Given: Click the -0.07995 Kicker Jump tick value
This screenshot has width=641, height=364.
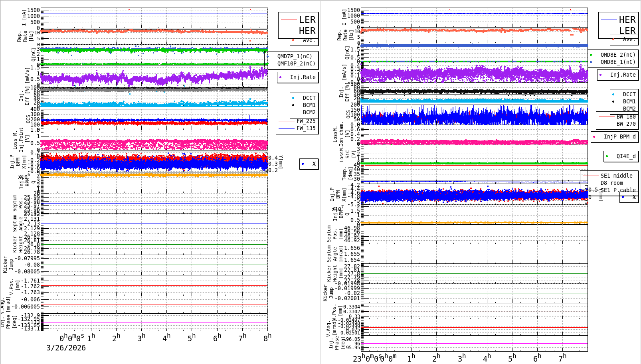Looking at the screenshot, I should [27, 259].
